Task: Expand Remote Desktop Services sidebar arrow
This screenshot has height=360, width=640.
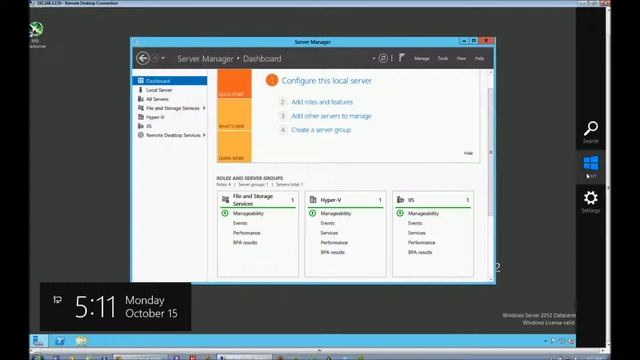Action: coord(204,135)
